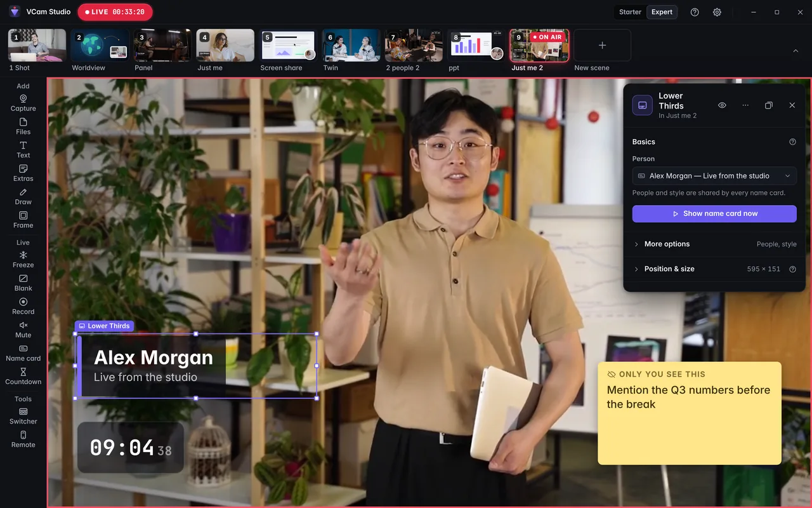Freeze the live video
Viewport: 812px width, 508px height.
[23, 260]
